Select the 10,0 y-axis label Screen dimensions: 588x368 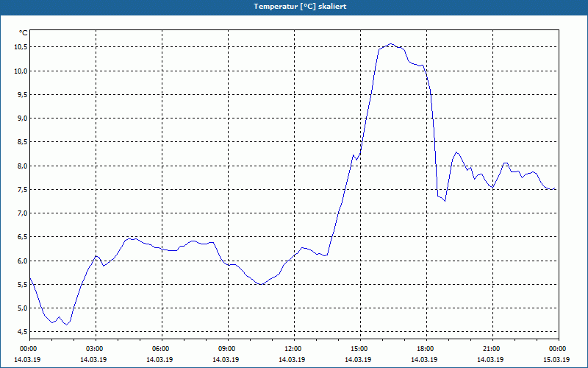(21, 71)
